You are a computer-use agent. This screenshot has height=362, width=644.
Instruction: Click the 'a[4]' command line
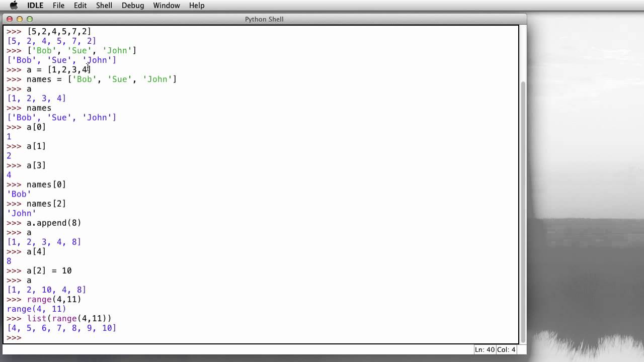pyautogui.click(x=26, y=251)
